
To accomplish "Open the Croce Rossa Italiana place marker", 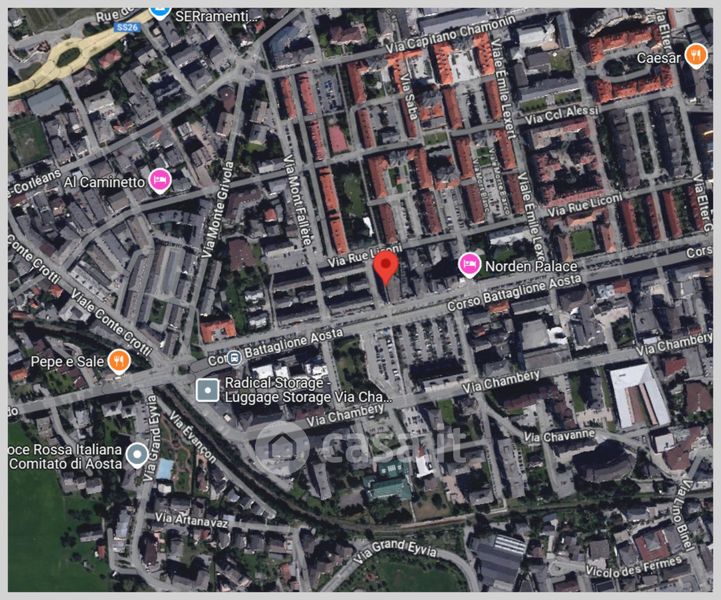I will coord(138,457).
